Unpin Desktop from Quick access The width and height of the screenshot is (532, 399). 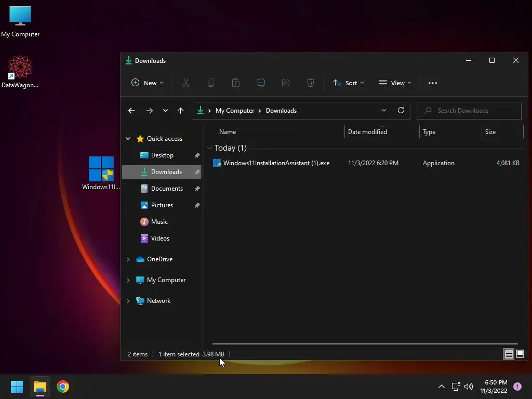(x=197, y=155)
